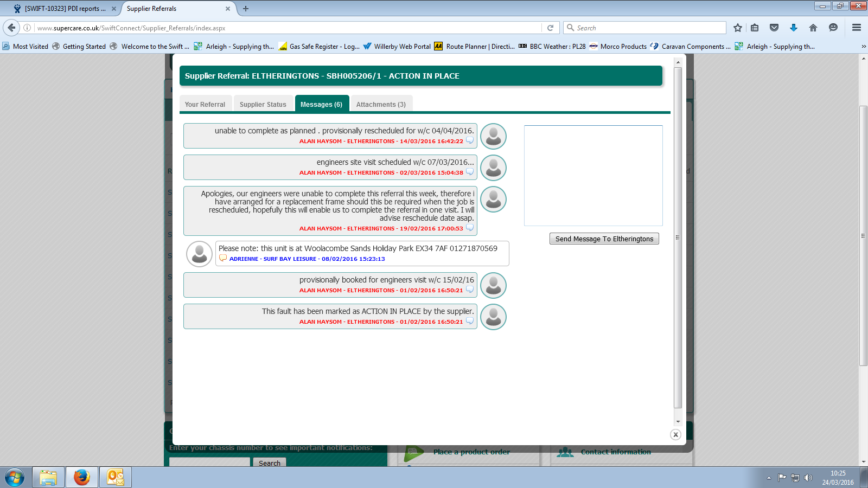The width and height of the screenshot is (868, 488).
Task: Open the Attachments (3) tab
Action: 381,104
